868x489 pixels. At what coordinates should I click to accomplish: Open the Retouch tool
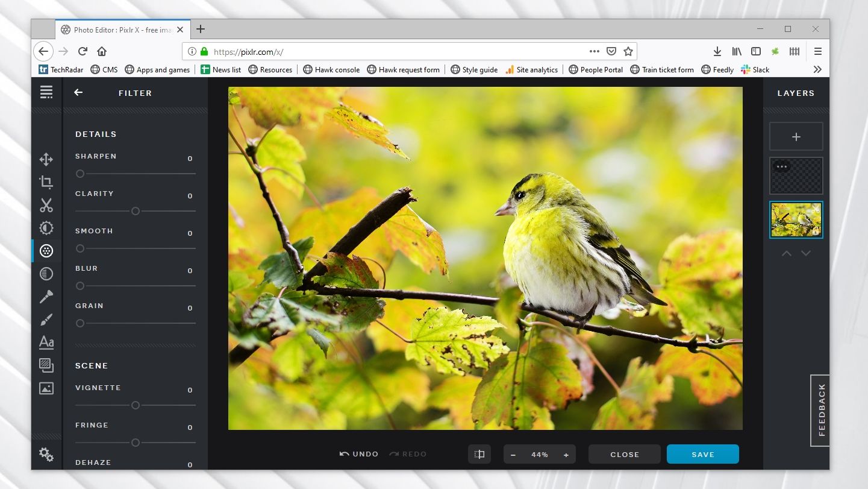coord(46,274)
